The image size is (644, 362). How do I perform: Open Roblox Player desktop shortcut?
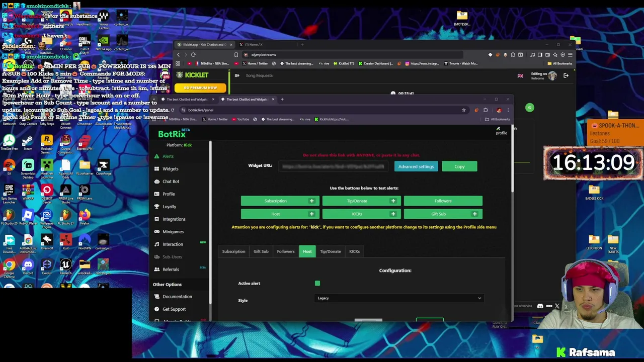[28, 218]
